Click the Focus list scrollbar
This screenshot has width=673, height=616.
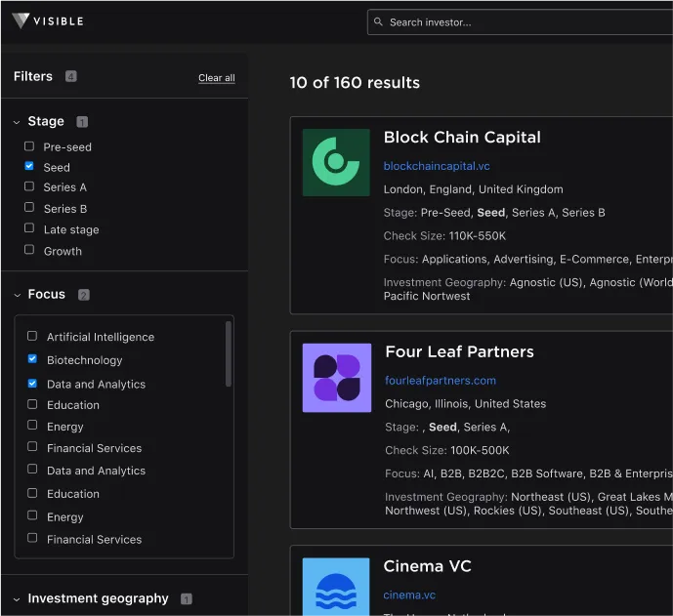229,354
